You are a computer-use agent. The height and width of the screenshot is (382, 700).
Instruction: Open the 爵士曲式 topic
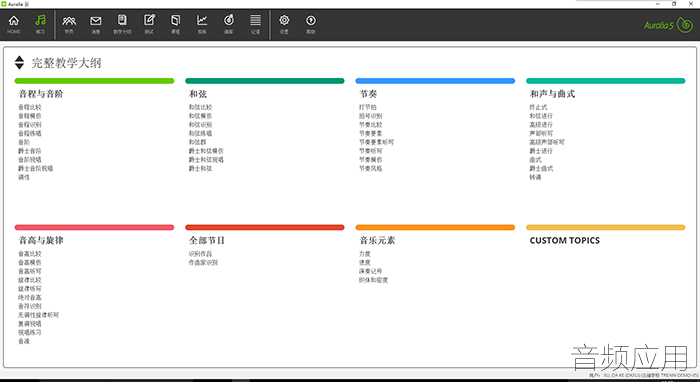pyautogui.click(x=541, y=168)
